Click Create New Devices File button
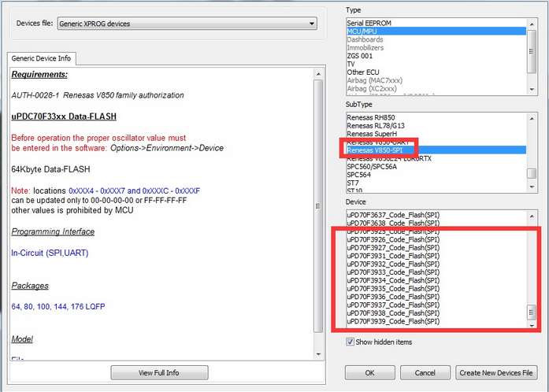The image size is (549, 392). 496,373
